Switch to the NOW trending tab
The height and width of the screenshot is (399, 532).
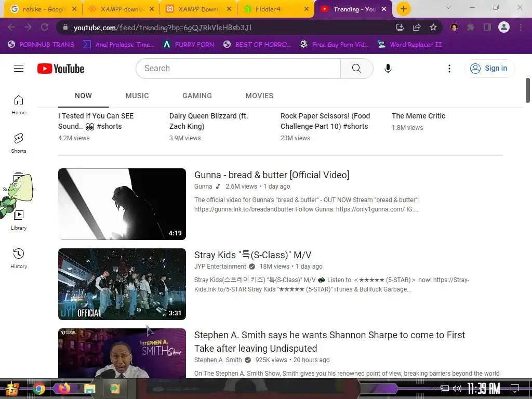click(x=84, y=96)
